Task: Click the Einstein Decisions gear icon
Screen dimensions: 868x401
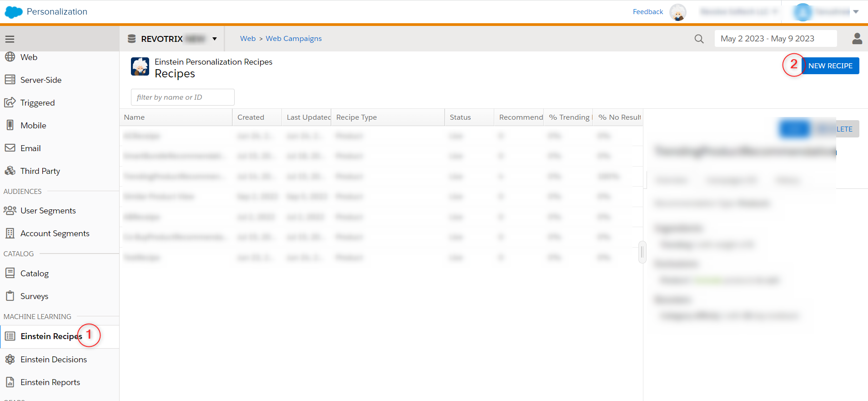Action: point(10,359)
